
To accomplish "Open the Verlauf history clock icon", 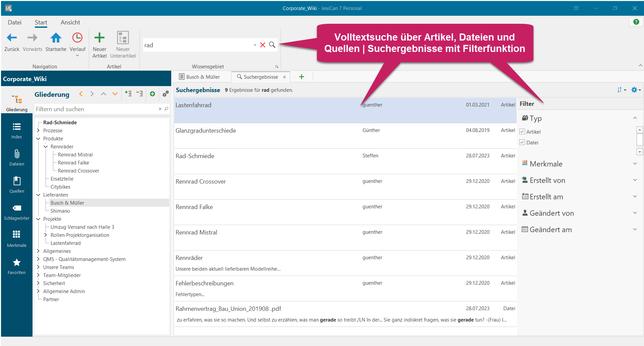I will [77, 38].
